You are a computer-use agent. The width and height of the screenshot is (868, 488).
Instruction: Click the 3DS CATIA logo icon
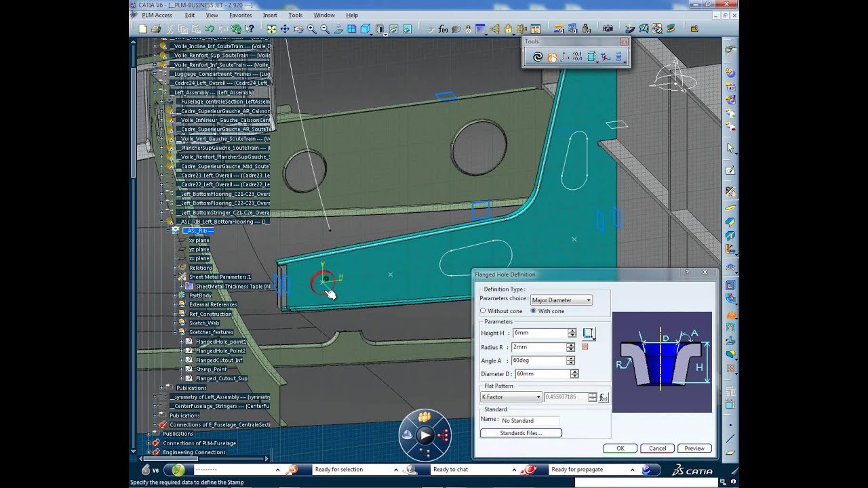click(x=693, y=470)
